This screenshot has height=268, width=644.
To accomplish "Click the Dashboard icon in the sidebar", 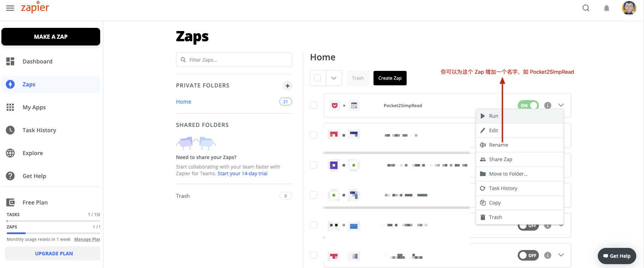I will point(10,61).
